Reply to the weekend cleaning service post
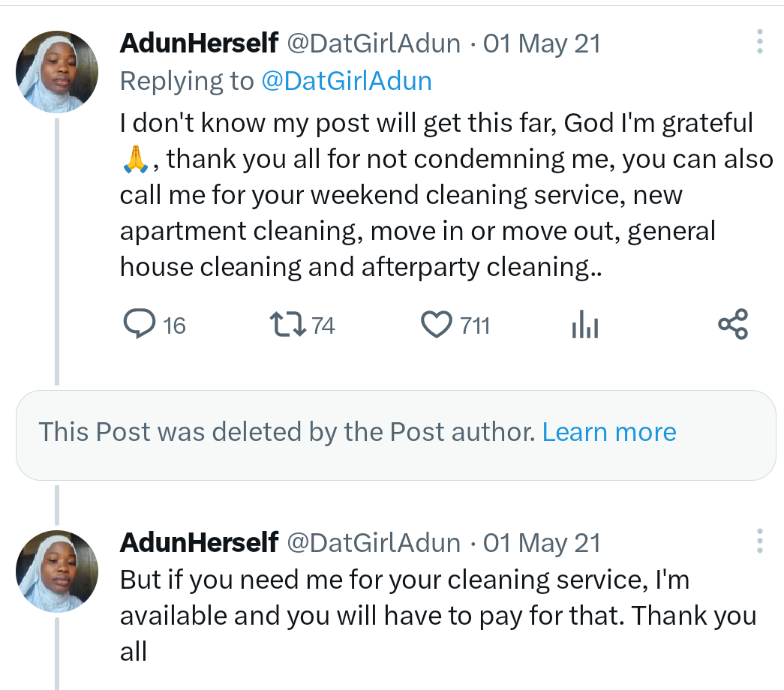Screen dimensions: 784x690 pos(138,325)
